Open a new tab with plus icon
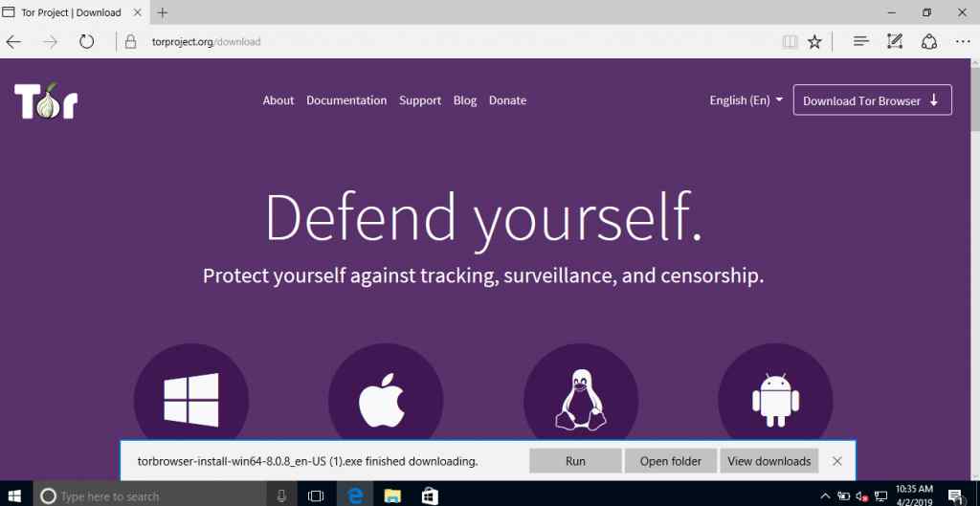Screen dimensions: 980x506 pyautogui.click(x=163, y=12)
